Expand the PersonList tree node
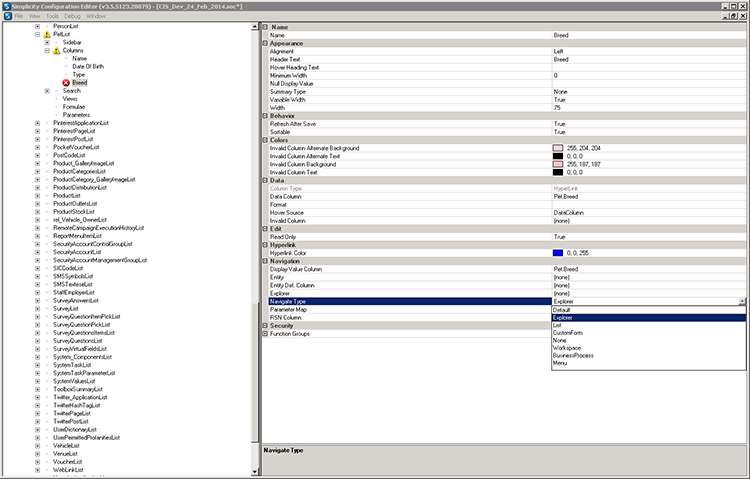This screenshot has height=479, width=750. click(x=37, y=26)
